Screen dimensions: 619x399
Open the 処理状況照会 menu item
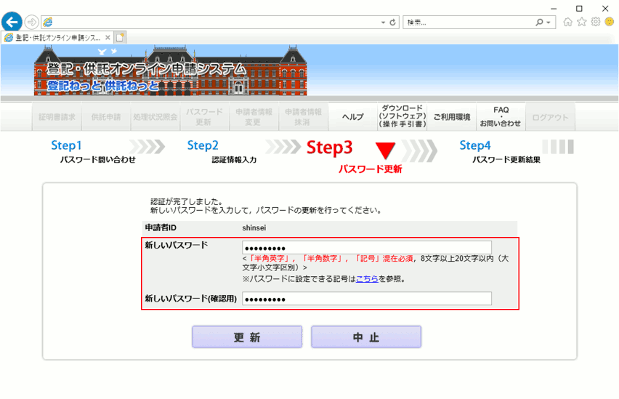pyautogui.click(x=155, y=117)
